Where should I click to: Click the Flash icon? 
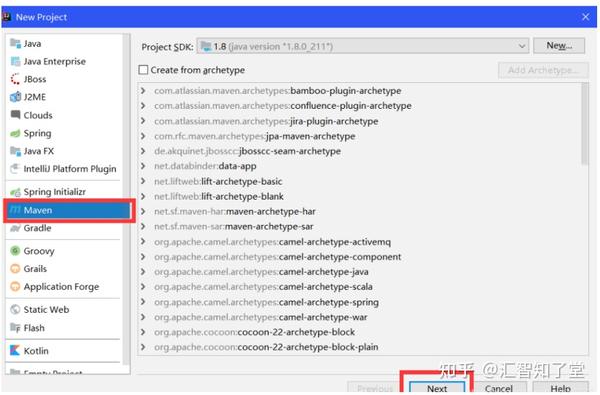(15, 328)
